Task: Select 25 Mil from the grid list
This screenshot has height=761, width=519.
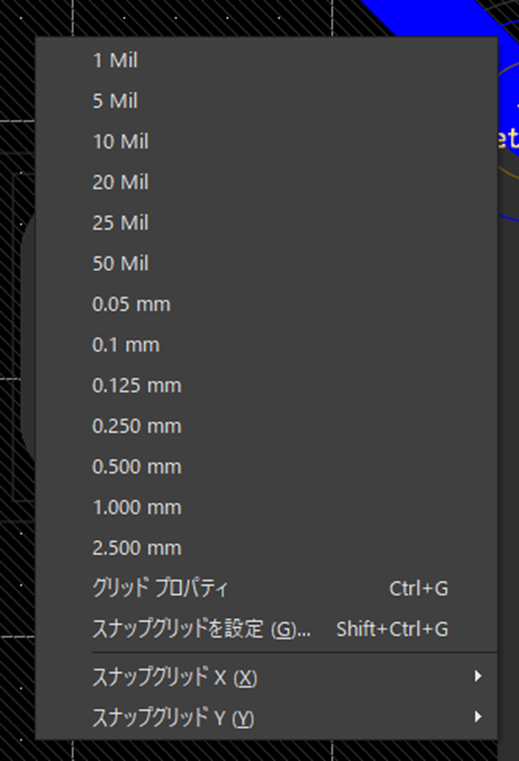Action: point(266,223)
